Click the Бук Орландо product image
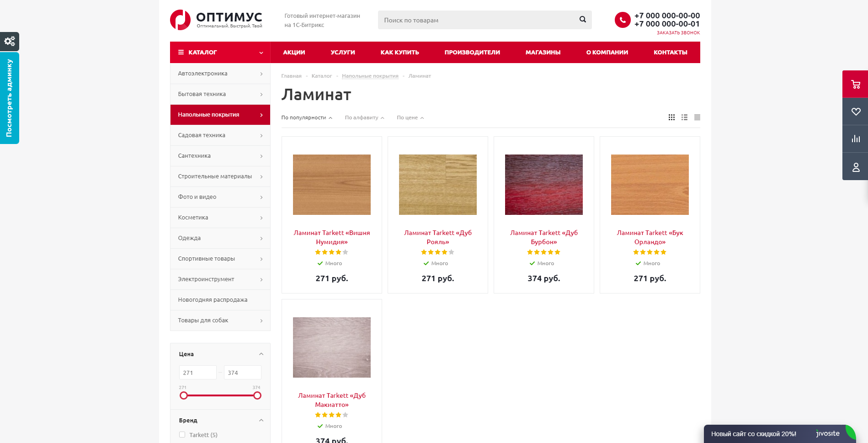This screenshot has width=868, height=443. 650,185
